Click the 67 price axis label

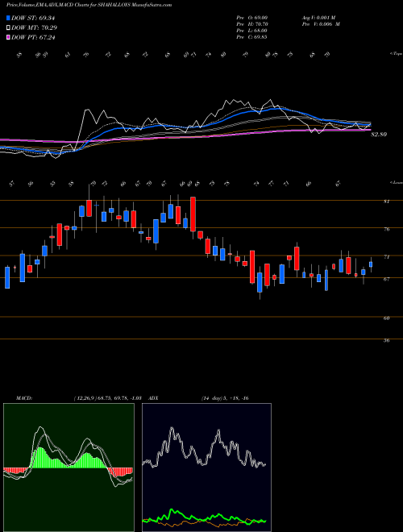(386, 279)
